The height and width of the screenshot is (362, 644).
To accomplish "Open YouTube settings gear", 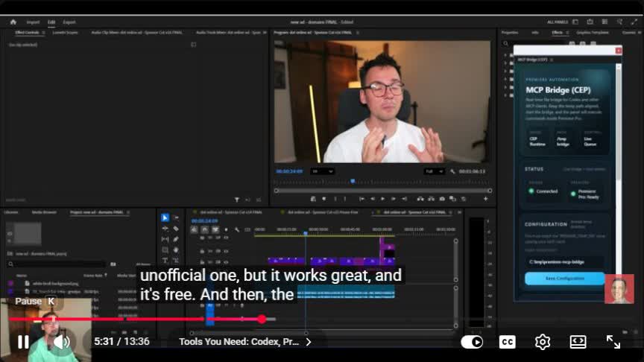I will coord(543,342).
